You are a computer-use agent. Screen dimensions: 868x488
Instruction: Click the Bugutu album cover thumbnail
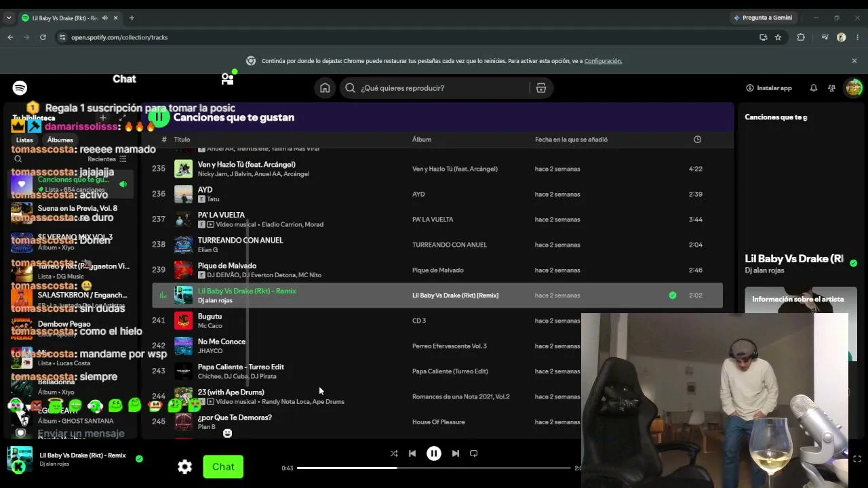tap(183, 321)
